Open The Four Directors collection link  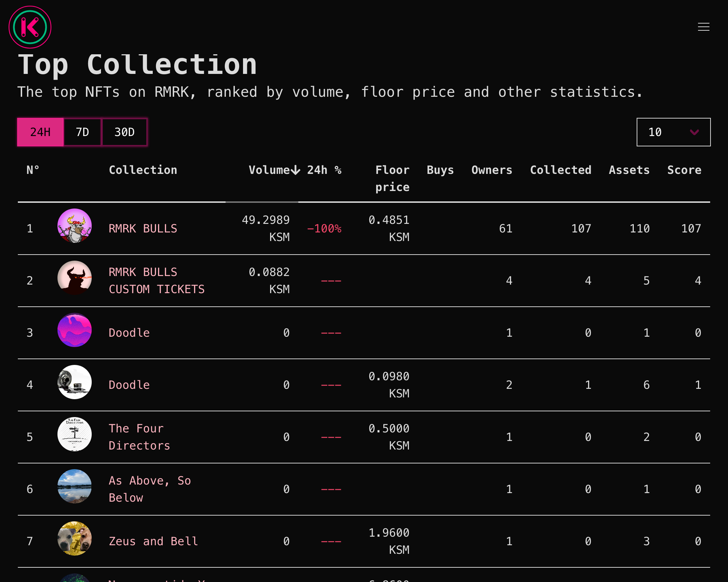pos(139,437)
